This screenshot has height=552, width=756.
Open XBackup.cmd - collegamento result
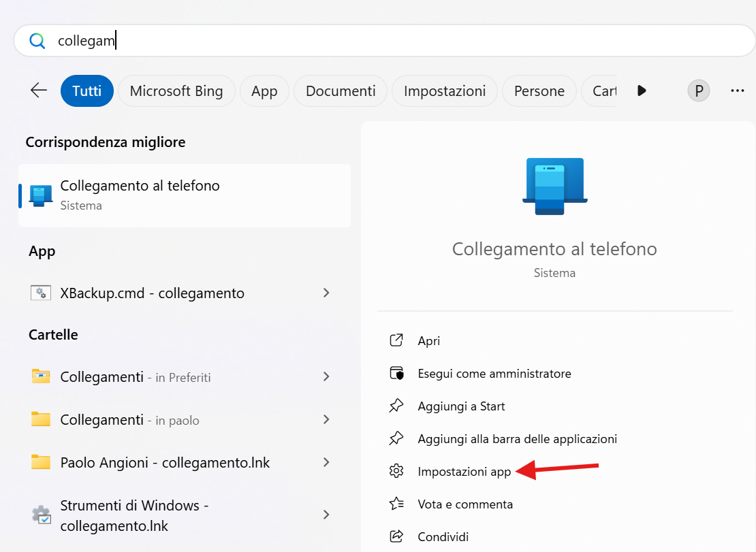pos(184,293)
